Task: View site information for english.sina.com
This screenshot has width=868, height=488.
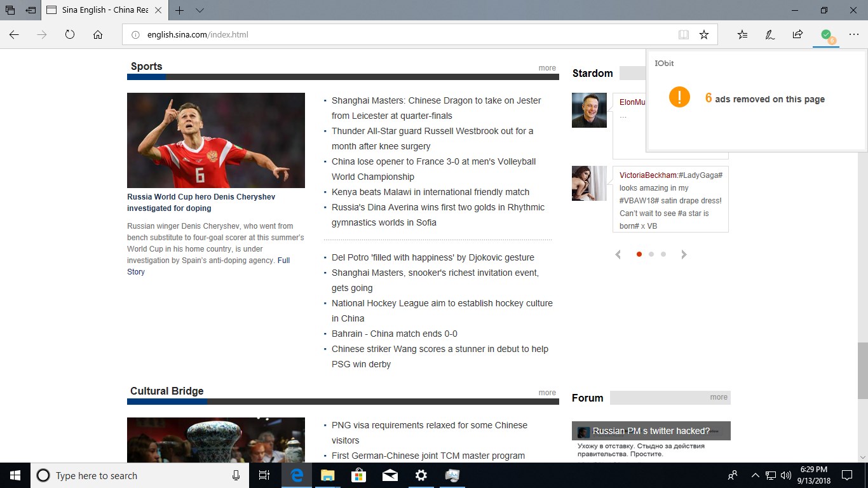Action: (135, 35)
